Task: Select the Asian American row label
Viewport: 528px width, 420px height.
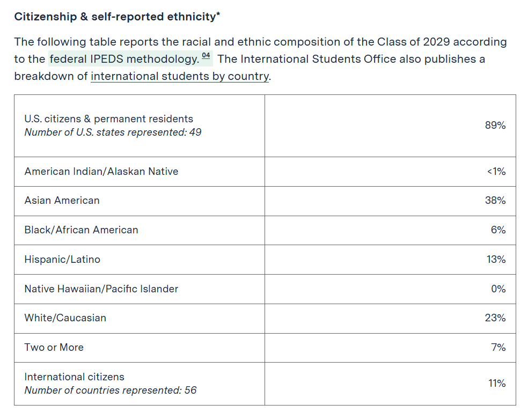Action: (62, 201)
